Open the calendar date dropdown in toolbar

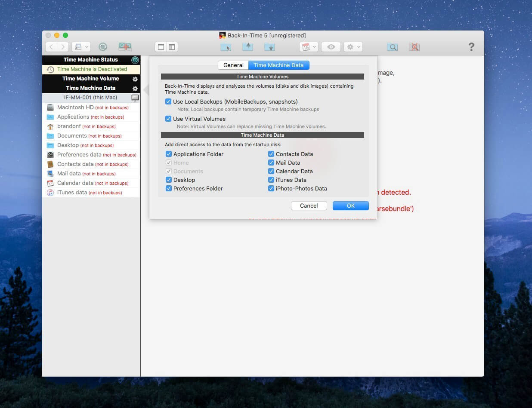pyautogui.click(x=309, y=47)
